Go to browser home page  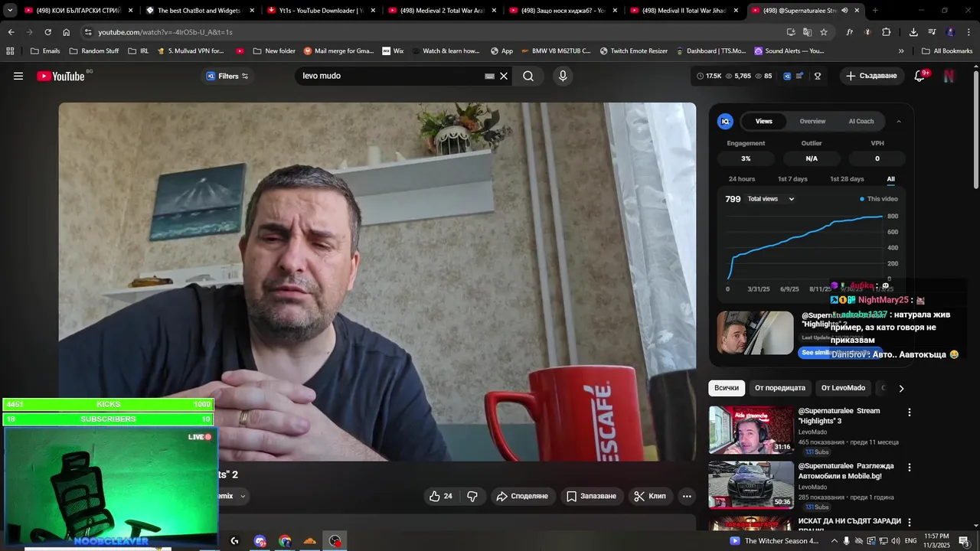[66, 32]
